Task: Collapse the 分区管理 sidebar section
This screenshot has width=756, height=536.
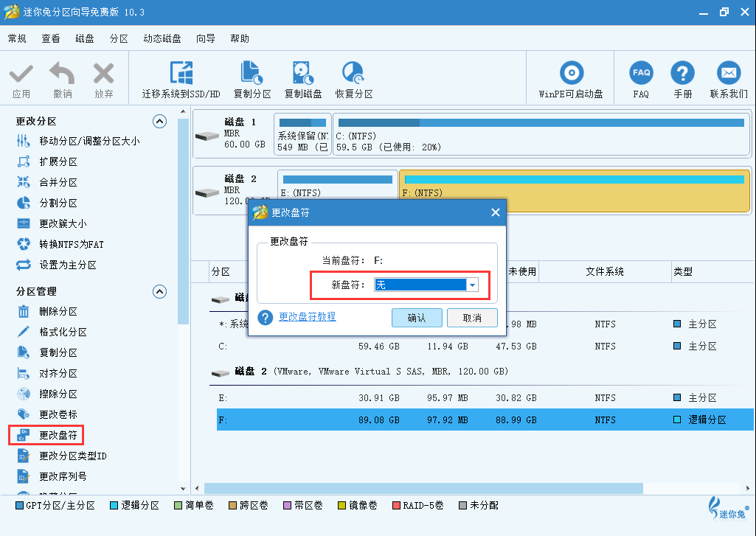Action: pos(159,292)
